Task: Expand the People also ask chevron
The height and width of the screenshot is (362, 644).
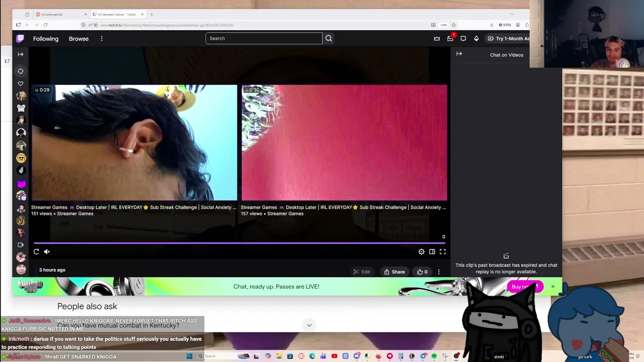Action: (309, 325)
